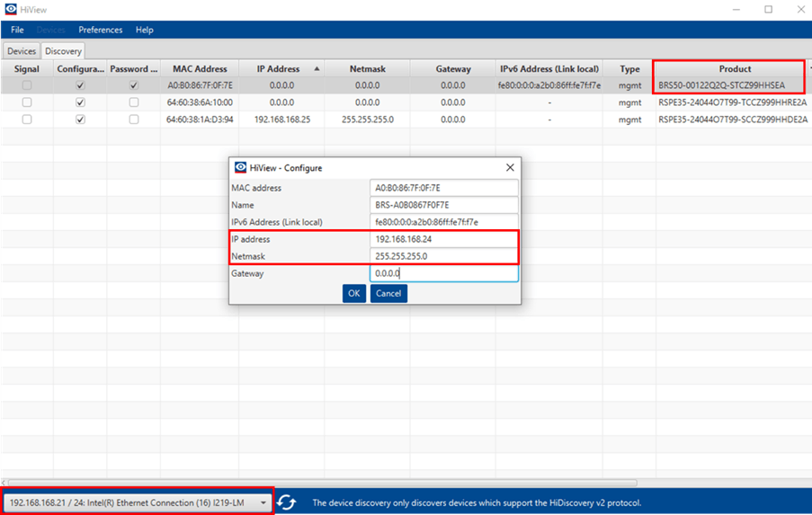This screenshot has height=515, width=812.
Task: Click the MAC address field in the dialog
Action: pos(444,188)
